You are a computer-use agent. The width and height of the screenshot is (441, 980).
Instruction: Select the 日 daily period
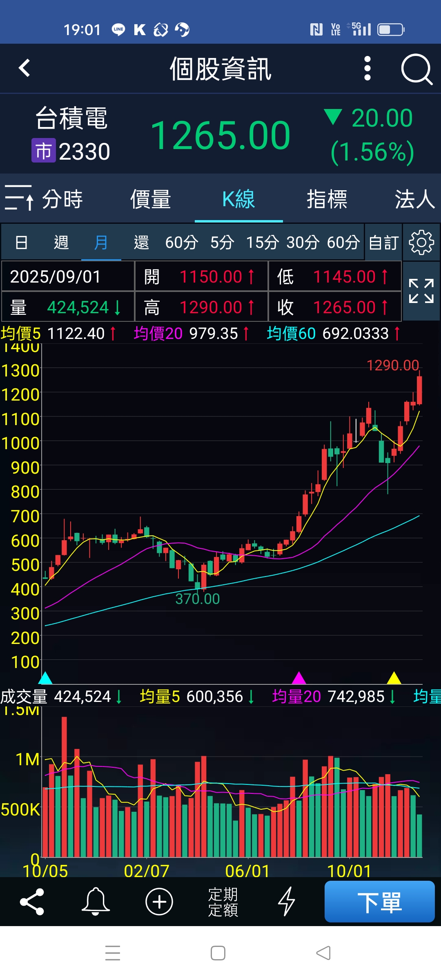[21, 243]
